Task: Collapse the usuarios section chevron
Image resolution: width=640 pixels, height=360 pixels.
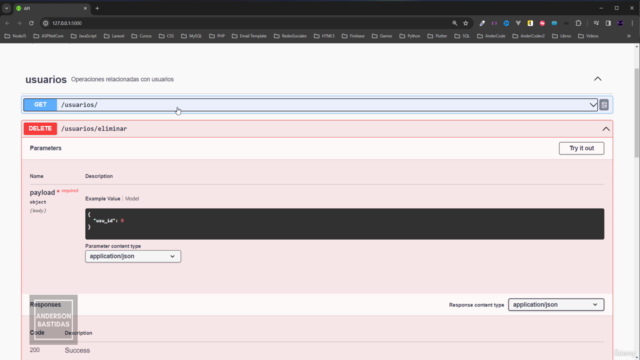Action: tap(598, 79)
